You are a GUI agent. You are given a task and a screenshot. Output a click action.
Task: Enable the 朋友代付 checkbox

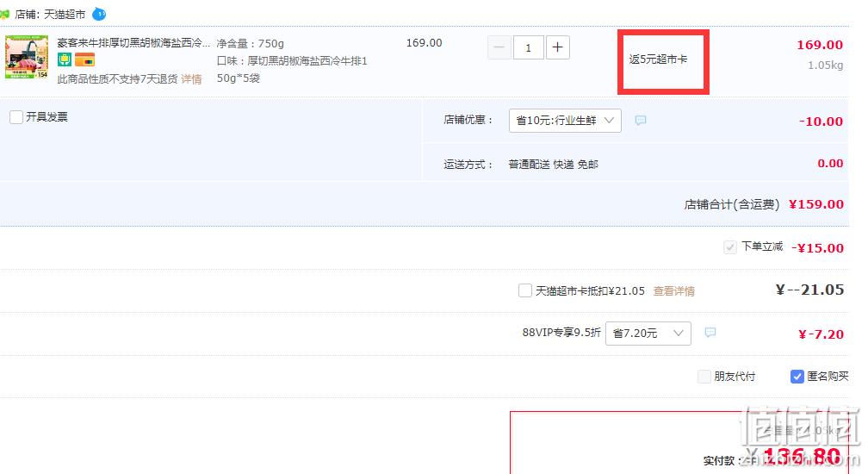click(704, 377)
